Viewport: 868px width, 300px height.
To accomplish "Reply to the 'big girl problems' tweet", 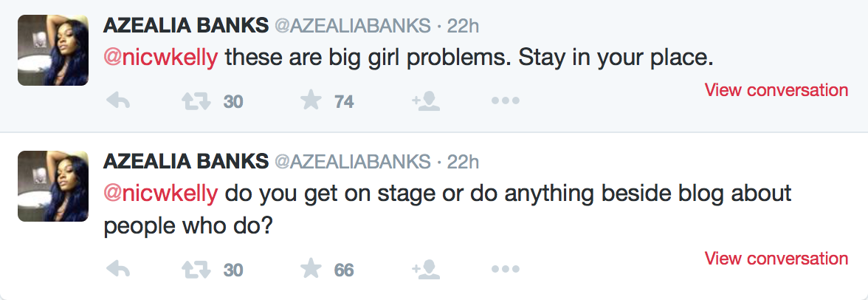I will (x=118, y=102).
